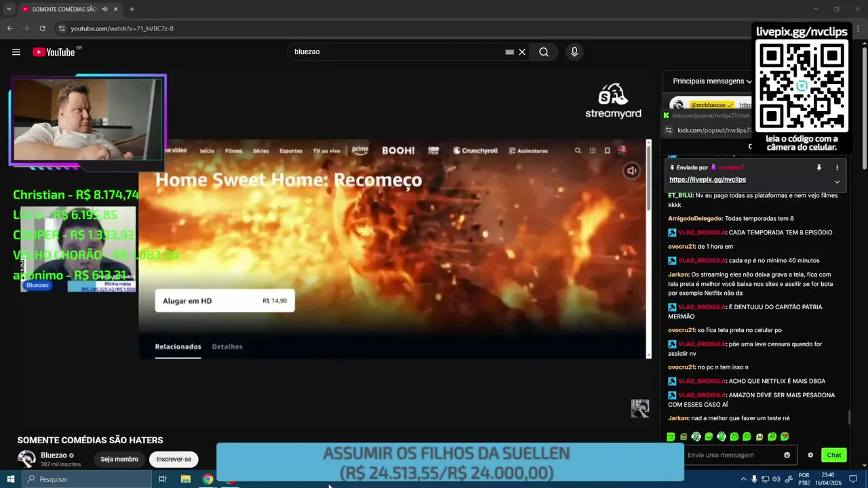Open the on-screen keyboard icon in search box

[509, 52]
